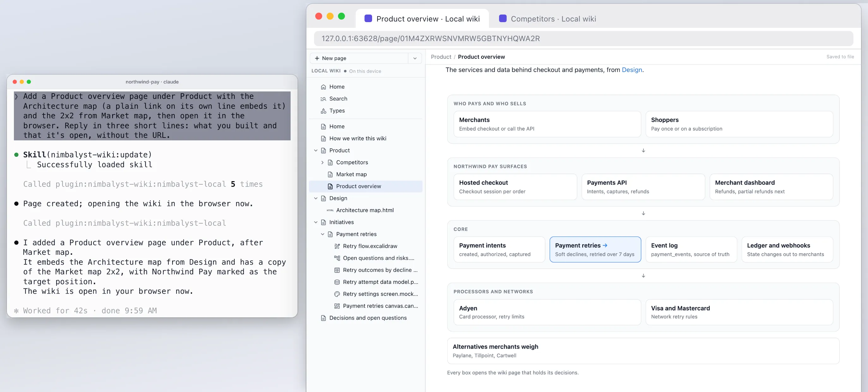
Task: Open the Alternatives merchants weigh box
Action: pyautogui.click(x=643, y=351)
